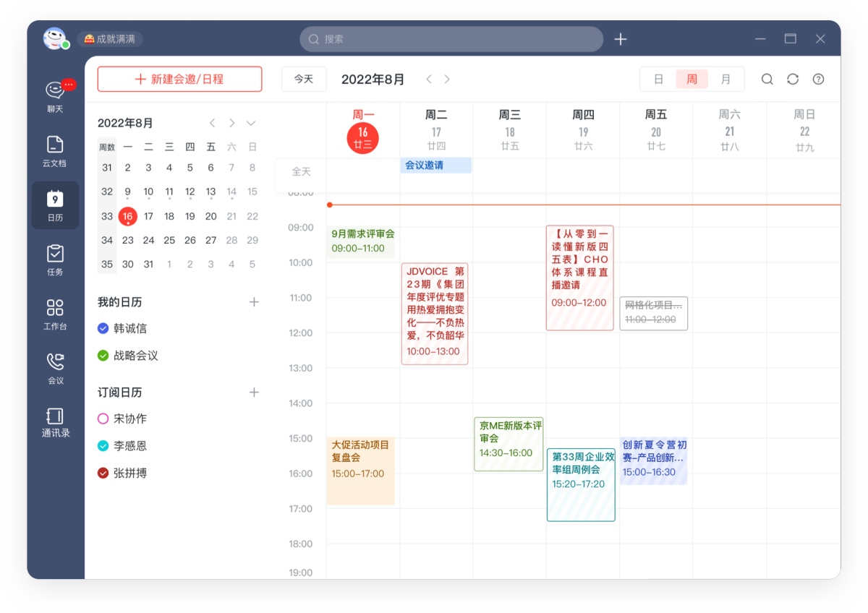Screen dimensions: 868x613
Task: Switch to 日 day view
Action: [658, 79]
